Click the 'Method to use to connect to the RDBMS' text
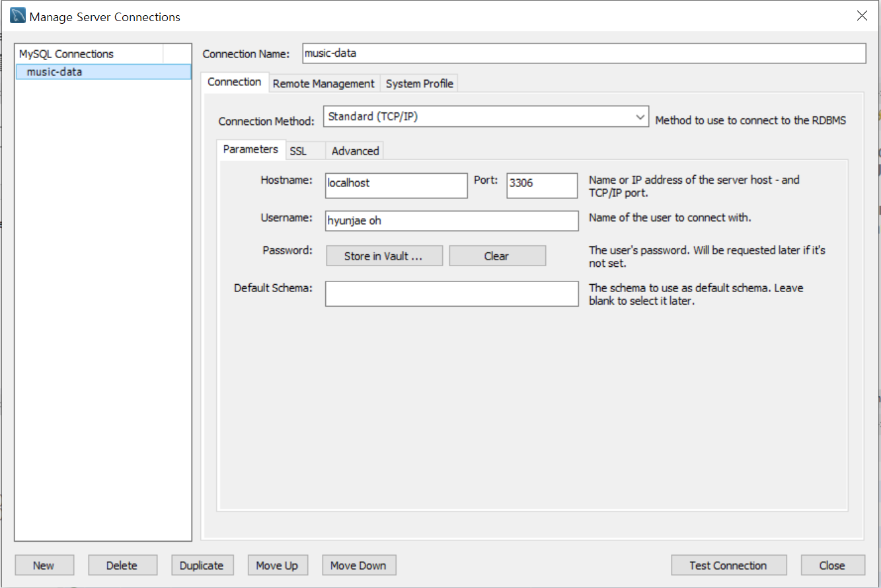This screenshot has height=588, width=881. click(750, 120)
